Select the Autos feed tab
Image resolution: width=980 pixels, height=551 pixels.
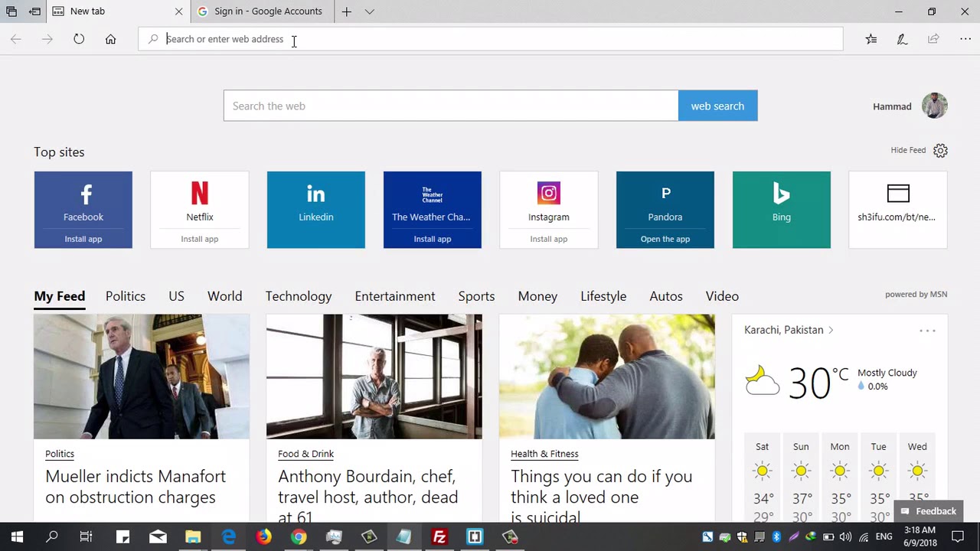coord(666,296)
